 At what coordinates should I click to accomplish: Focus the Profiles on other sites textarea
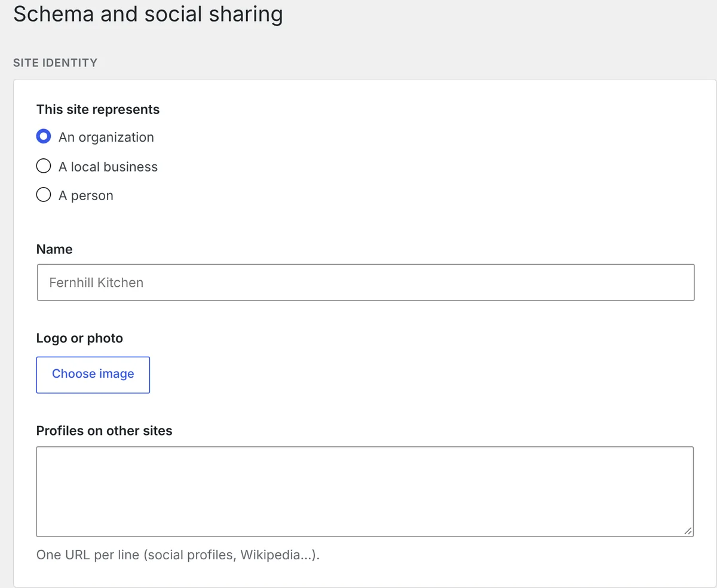pos(365,491)
